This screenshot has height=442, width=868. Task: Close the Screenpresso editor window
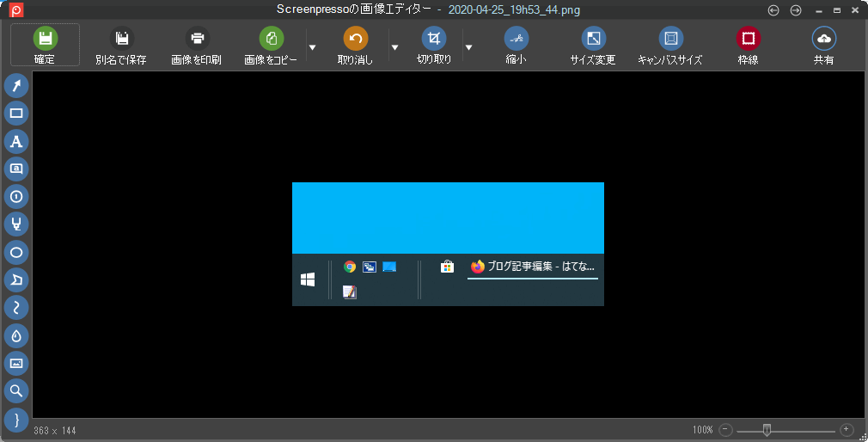pos(855,10)
